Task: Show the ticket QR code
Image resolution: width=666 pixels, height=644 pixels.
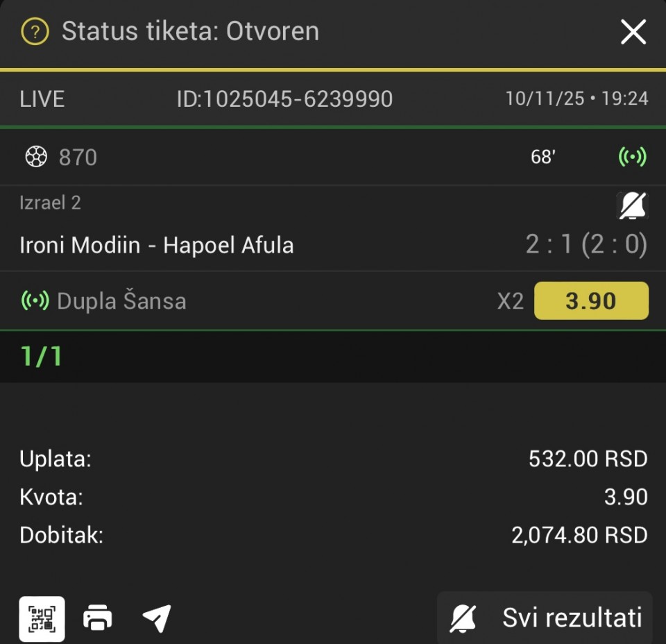Action: pyautogui.click(x=42, y=618)
